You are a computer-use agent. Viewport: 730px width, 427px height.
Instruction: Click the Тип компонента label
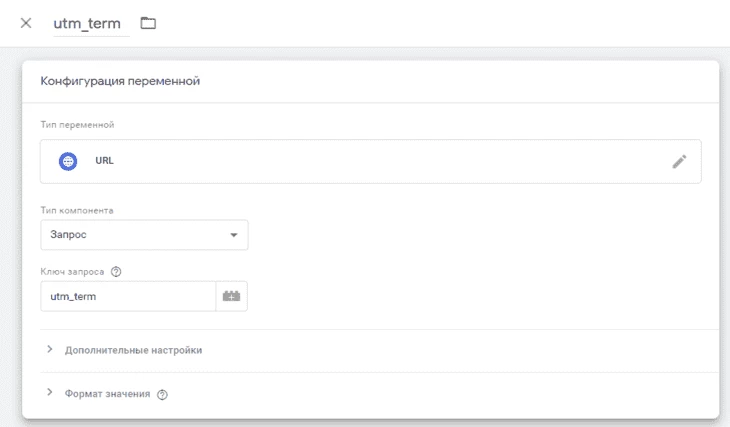tap(77, 210)
